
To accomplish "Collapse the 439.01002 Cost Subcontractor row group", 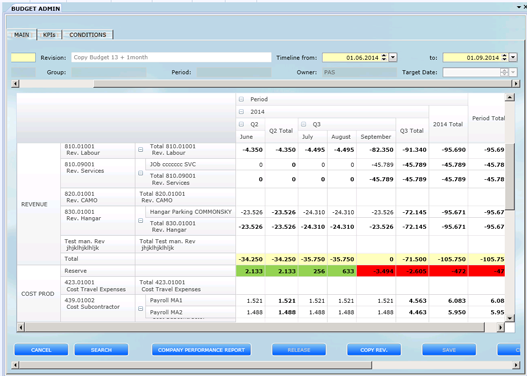I will pos(140,308).
